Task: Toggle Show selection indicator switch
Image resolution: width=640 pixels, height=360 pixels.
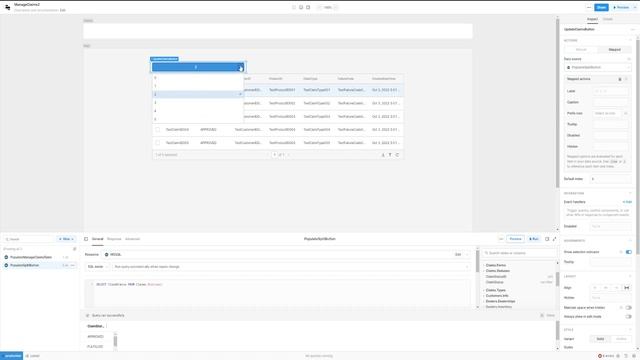Action: [629, 252]
